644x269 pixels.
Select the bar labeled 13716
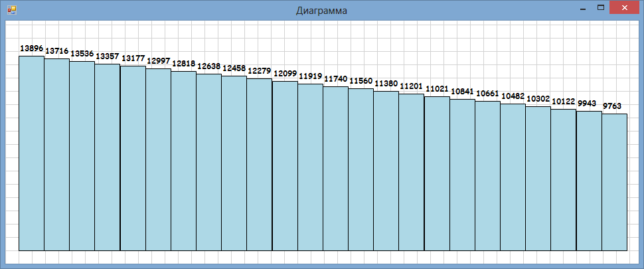pos(56,154)
